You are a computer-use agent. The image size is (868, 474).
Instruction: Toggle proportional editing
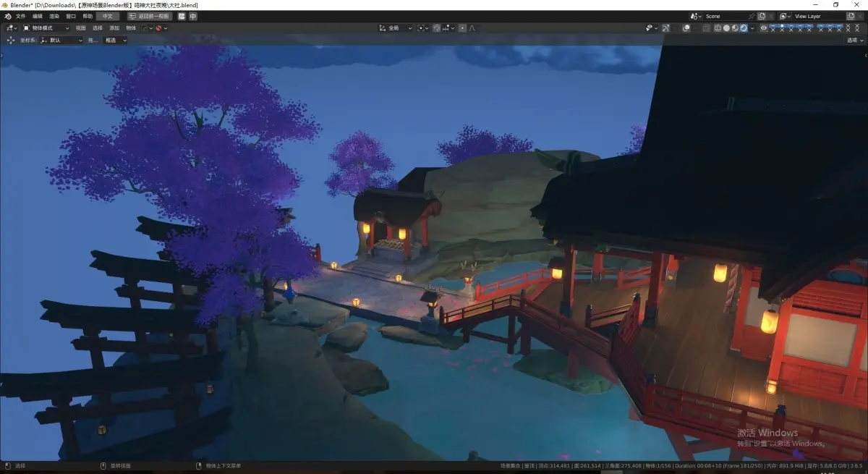click(462, 28)
